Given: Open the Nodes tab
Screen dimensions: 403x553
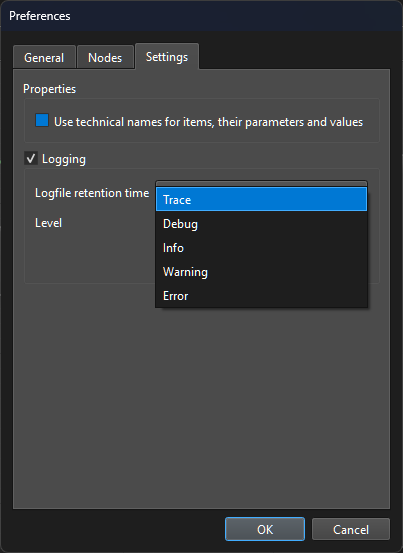Looking at the screenshot, I should tap(105, 57).
